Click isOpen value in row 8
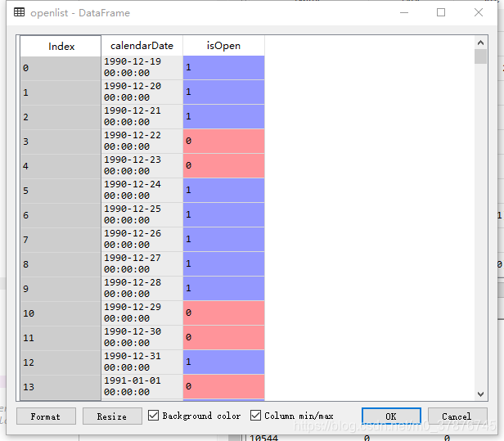The height and width of the screenshot is (441, 504). pyautogui.click(x=223, y=263)
